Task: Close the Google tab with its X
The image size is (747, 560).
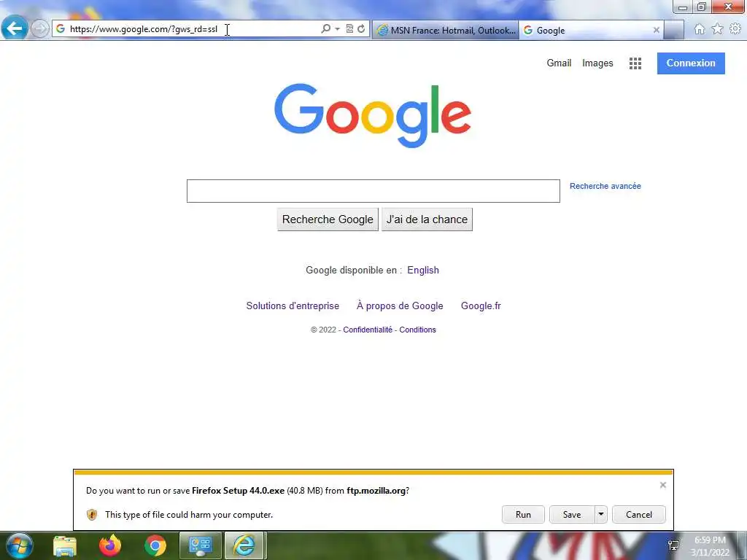Action: [657, 30]
